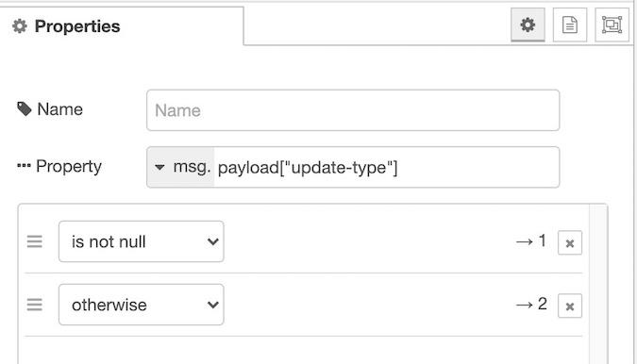Viewport: 637px width, 364px height.
Task: Grab reorder handle of 'is not null' rule
Action: 35,241
